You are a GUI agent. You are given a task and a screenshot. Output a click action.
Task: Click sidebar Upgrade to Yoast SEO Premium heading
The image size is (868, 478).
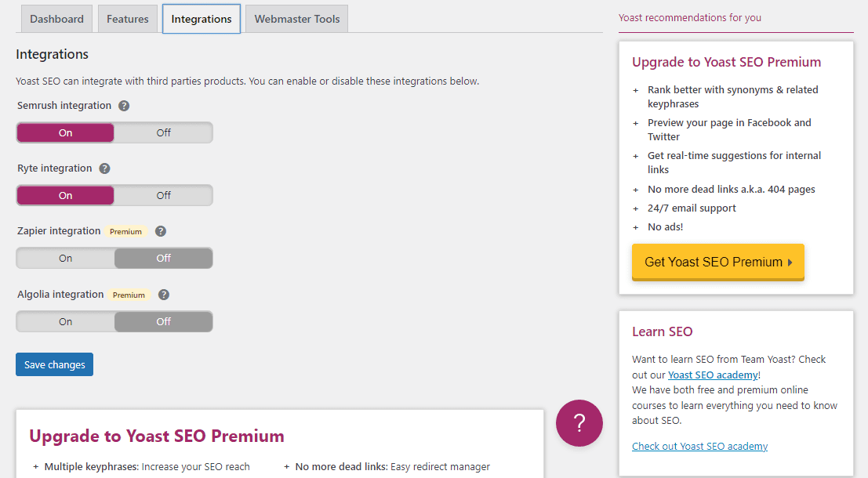(726, 62)
